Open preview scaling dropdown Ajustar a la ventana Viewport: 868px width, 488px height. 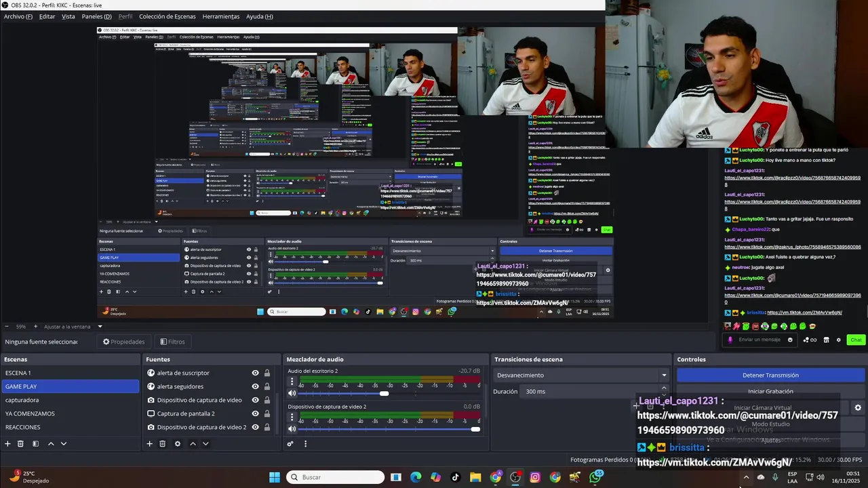(x=73, y=326)
